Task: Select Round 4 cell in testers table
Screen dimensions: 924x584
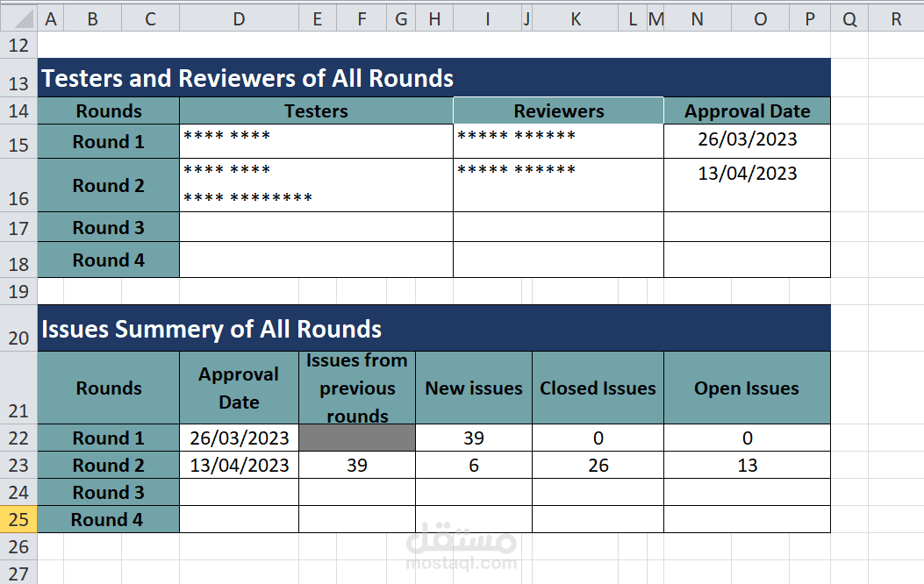Action: click(x=109, y=260)
